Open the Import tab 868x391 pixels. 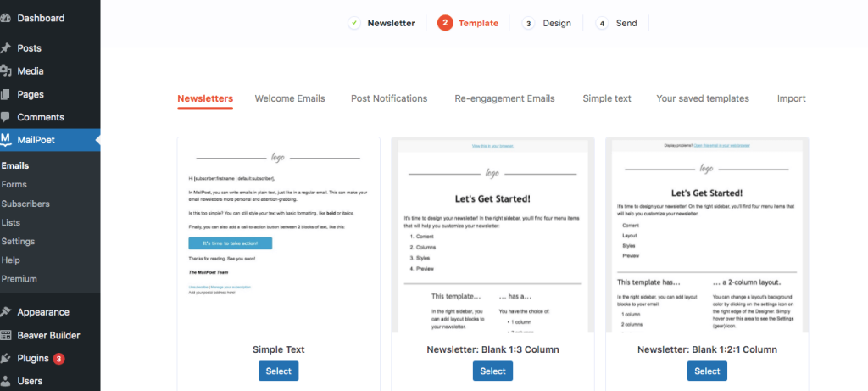(792, 98)
